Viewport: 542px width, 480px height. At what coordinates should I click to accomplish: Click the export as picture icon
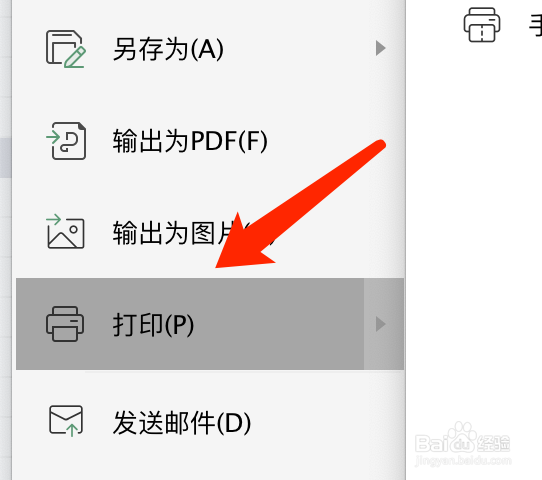[66, 232]
